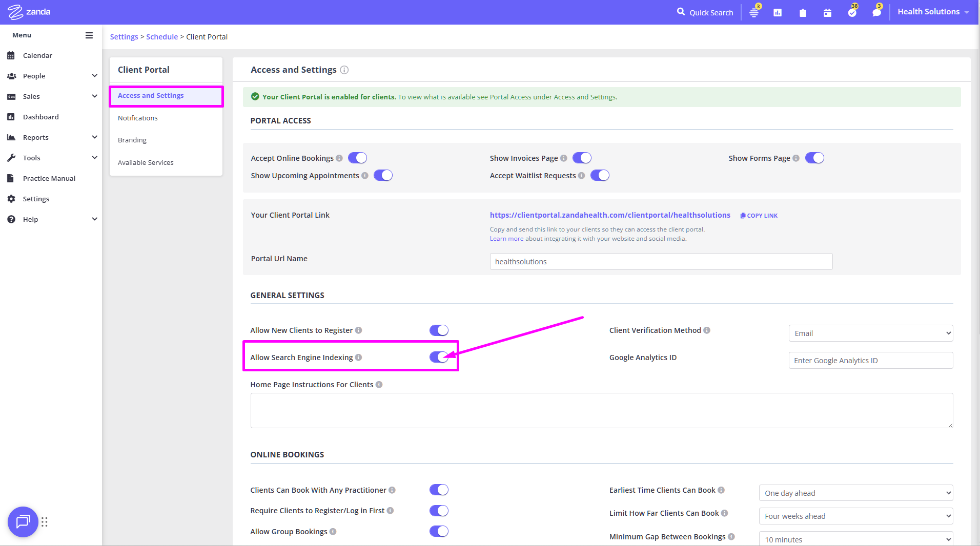
Task: Click the Google Analytics ID input field
Action: (x=870, y=361)
